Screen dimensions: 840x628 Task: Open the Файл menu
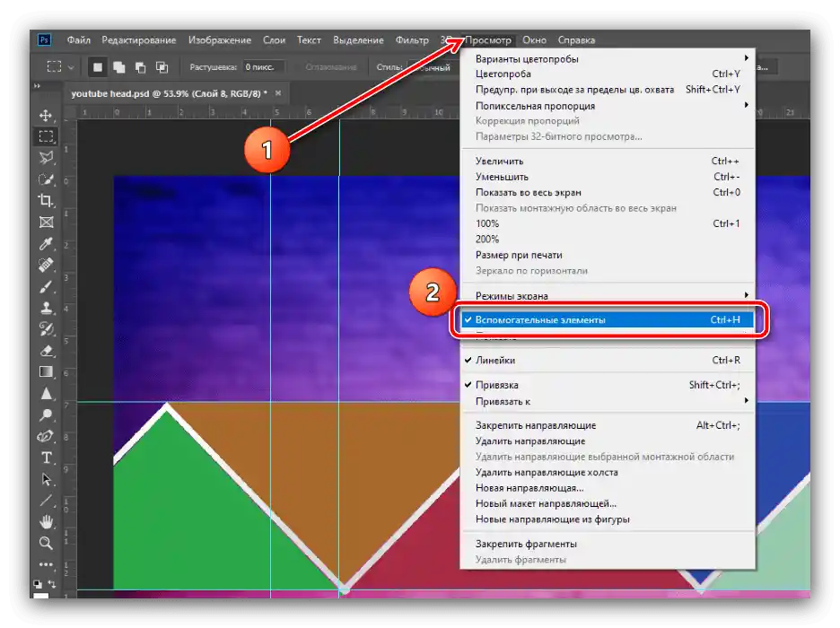(79, 40)
